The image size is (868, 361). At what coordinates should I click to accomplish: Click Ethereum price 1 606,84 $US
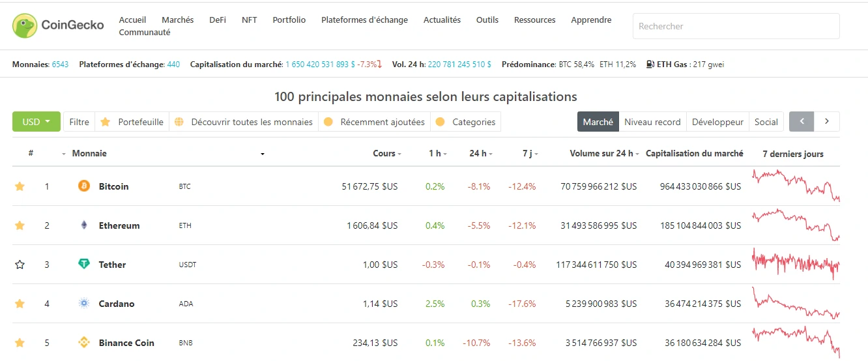pyautogui.click(x=372, y=225)
